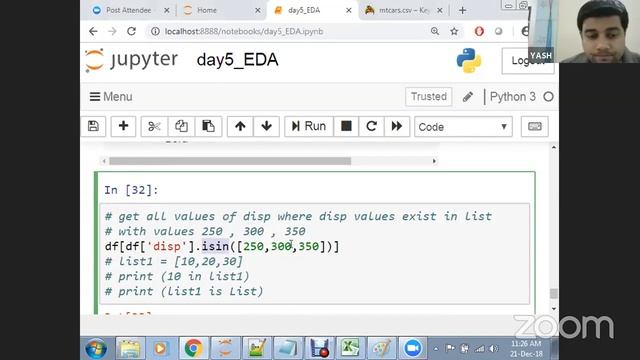This screenshot has width=640, height=360.
Task: Close the Home tab
Action: (258, 11)
